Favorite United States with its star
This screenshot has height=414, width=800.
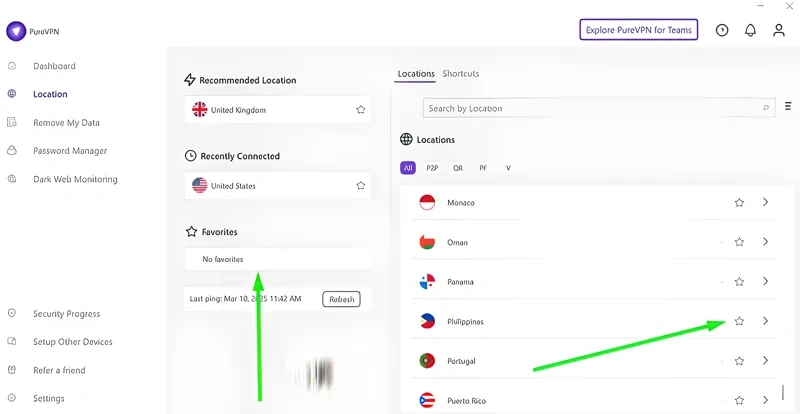361,185
